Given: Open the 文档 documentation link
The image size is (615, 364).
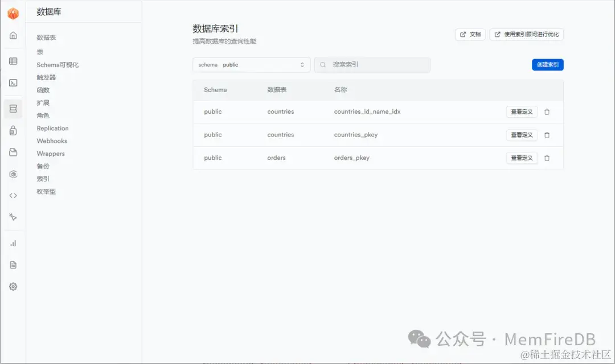Looking at the screenshot, I should pos(470,35).
